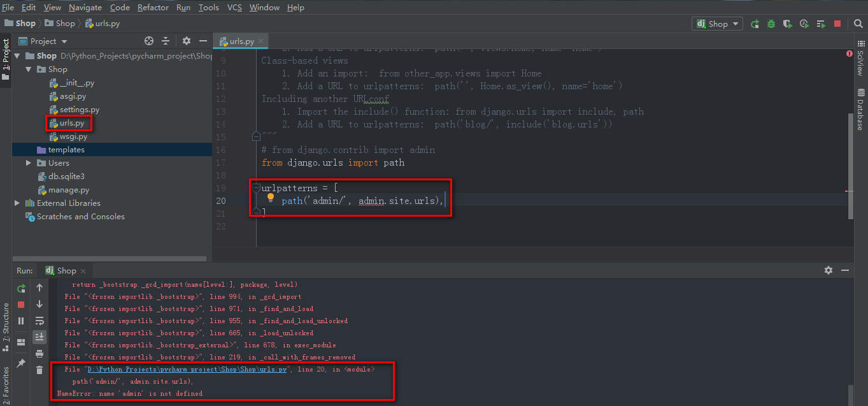Start debugging with the bug icon
The image size is (868, 406).
click(771, 24)
